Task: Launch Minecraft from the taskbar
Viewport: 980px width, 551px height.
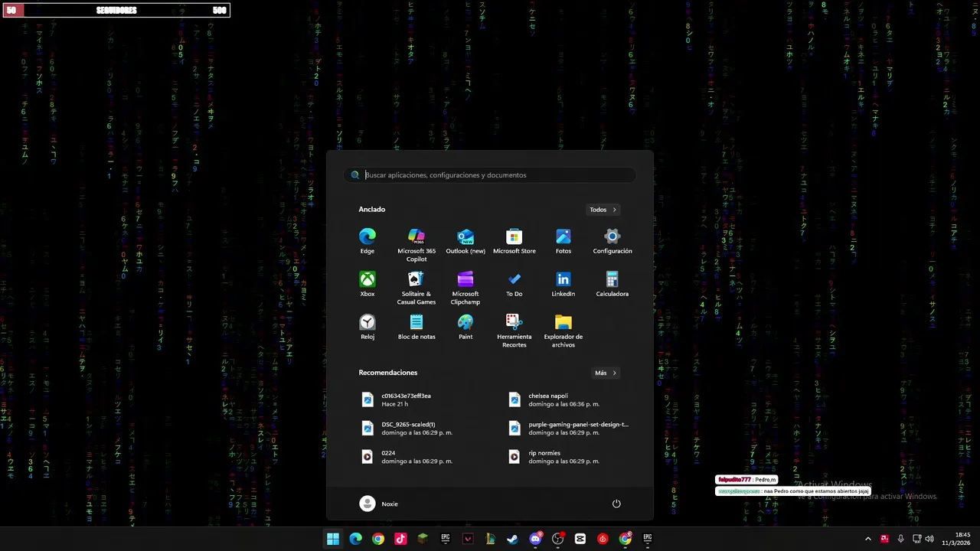Action: click(423, 539)
